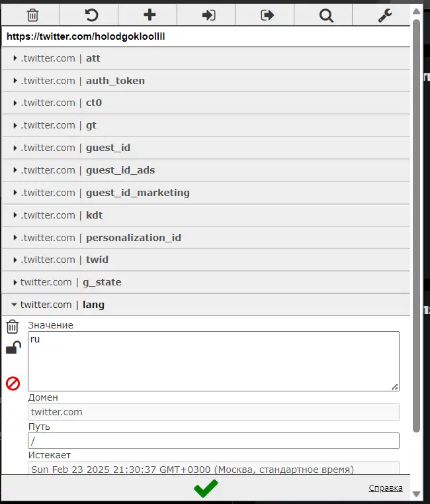
Task: Click in the Значение text area
Action: [214, 362]
